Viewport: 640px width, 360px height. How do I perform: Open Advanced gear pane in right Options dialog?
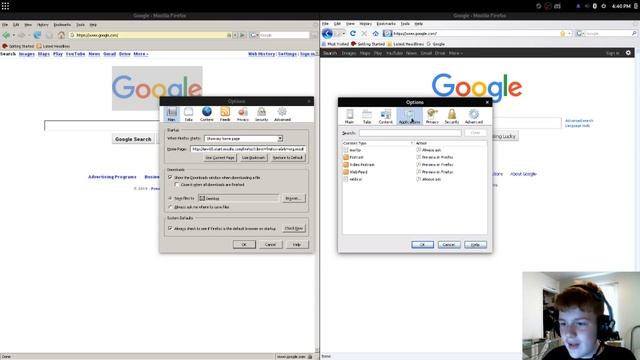pos(473,116)
